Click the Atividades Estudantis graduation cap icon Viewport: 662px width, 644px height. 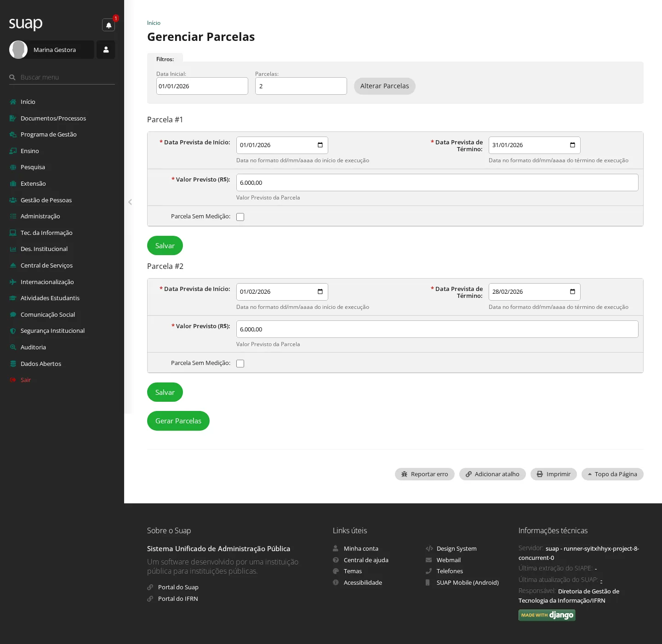(13, 298)
